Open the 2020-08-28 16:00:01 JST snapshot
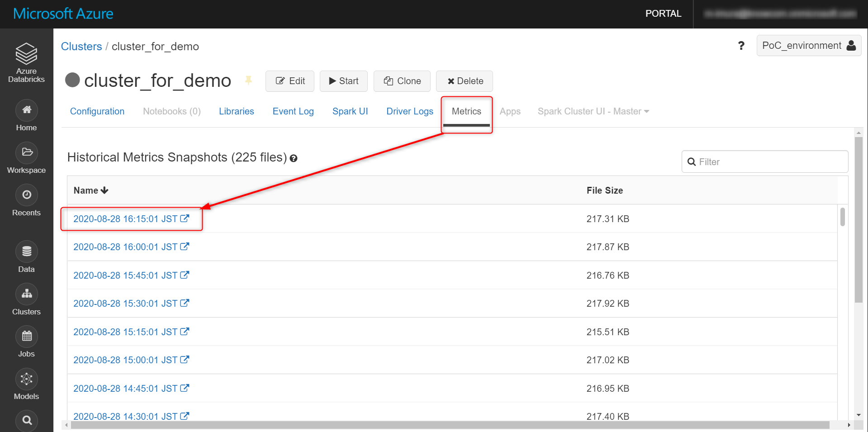The image size is (868, 432). point(125,247)
